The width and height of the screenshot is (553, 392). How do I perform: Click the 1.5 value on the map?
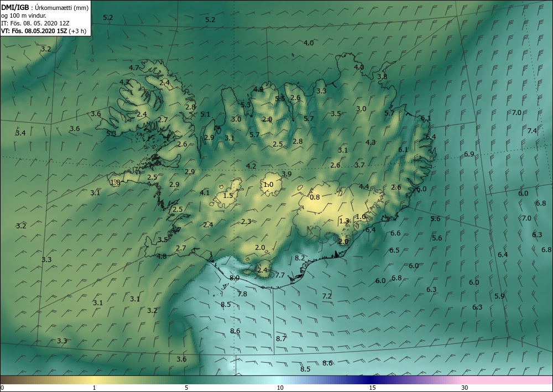tap(228, 195)
